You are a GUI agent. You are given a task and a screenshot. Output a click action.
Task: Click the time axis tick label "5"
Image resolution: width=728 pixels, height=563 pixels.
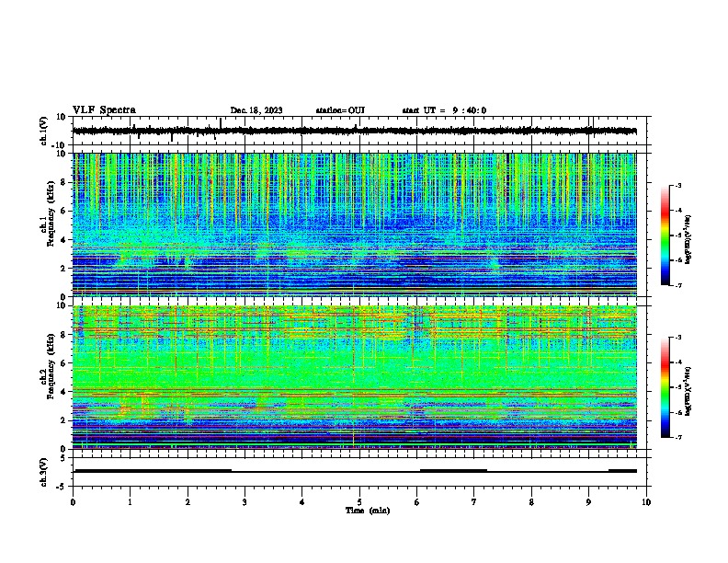(x=359, y=502)
